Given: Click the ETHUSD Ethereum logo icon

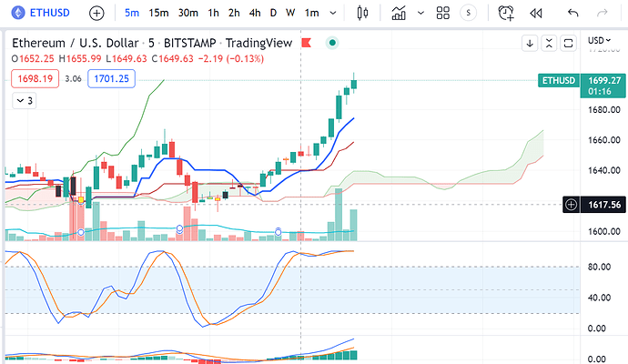Looking at the screenshot, I should click(17, 13).
